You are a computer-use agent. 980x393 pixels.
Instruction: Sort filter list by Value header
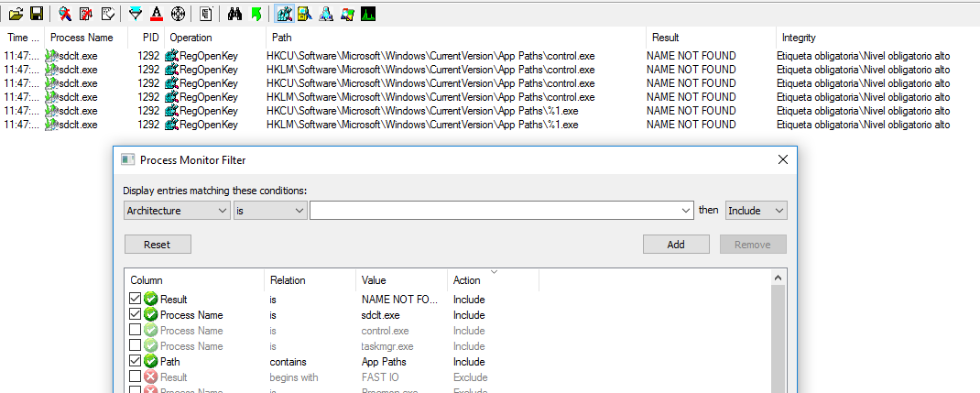tap(401, 280)
